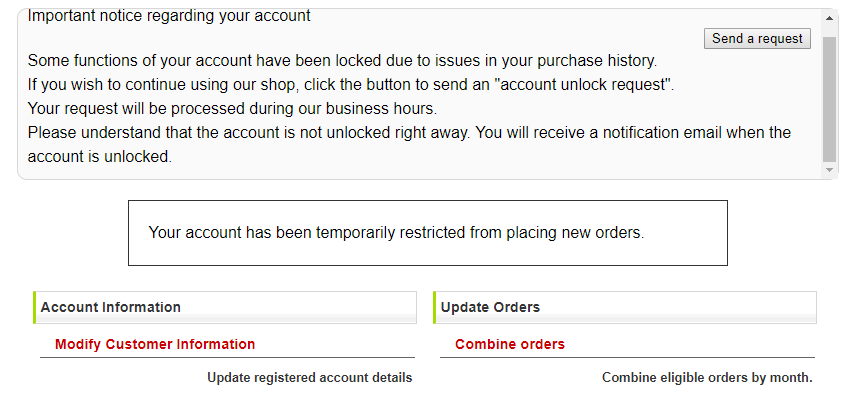Screen dimensions: 850x407
Task: Open the Combine orders link
Action: coord(509,344)
